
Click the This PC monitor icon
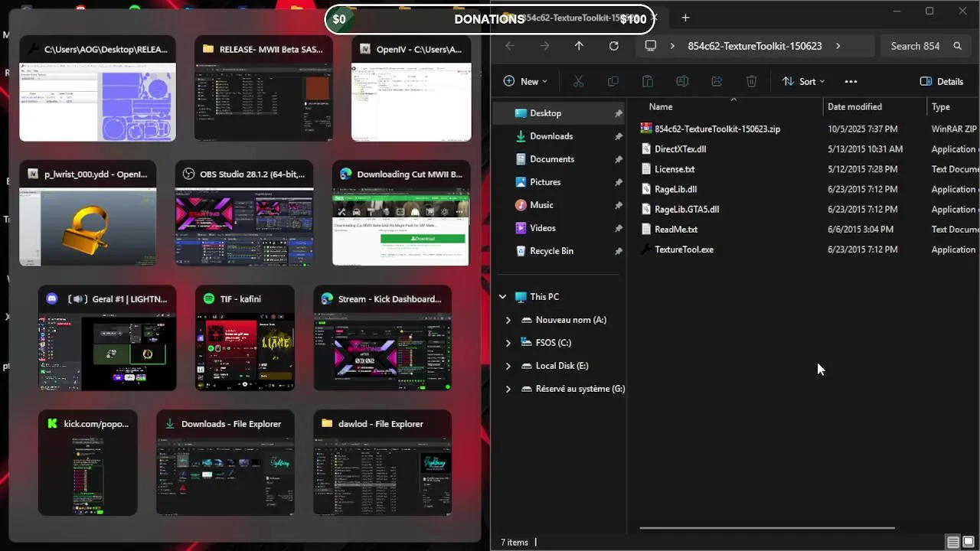point(521,297)
